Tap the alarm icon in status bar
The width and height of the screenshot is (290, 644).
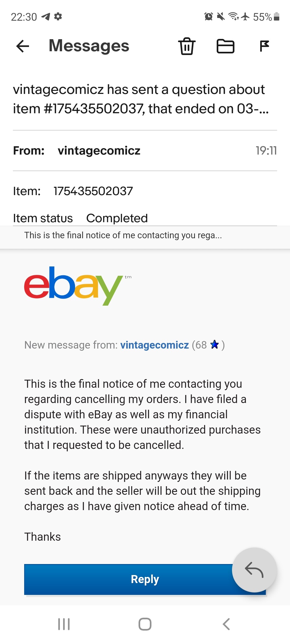[208, 17]
